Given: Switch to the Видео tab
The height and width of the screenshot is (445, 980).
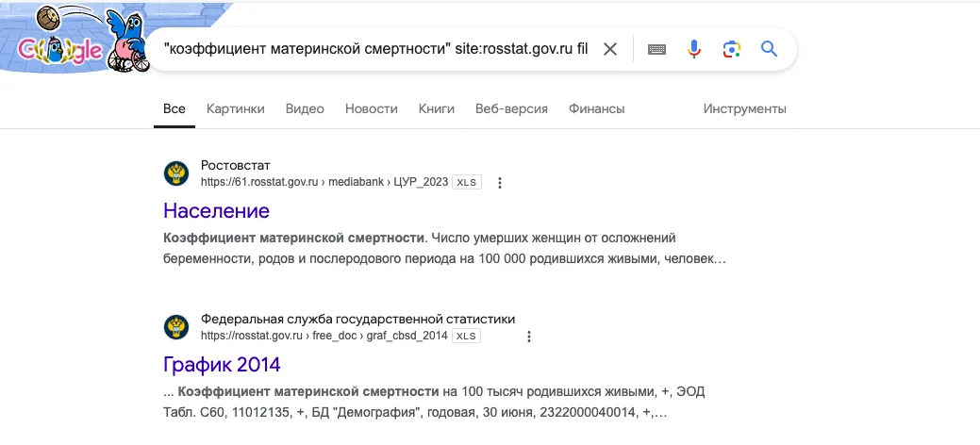Looking at the screenshot, I should 305,108.
